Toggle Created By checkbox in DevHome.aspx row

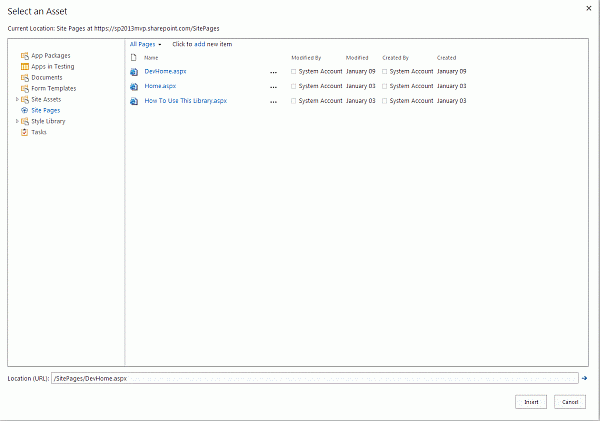385,72
